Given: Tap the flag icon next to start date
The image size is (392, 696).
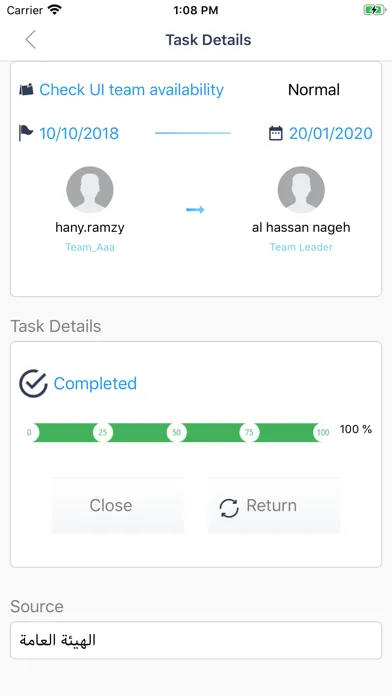Looking at the screenshot, I should 26,133.
